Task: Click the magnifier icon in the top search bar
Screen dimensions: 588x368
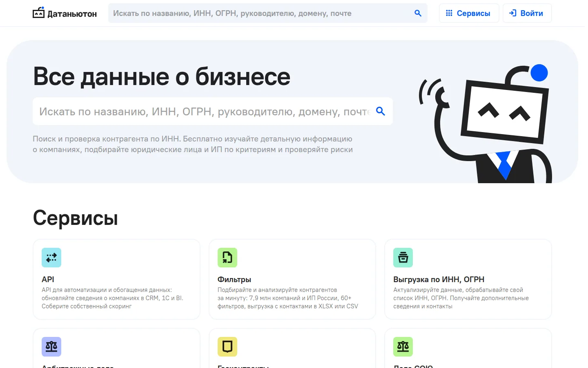Action: (x=418, y=13)
